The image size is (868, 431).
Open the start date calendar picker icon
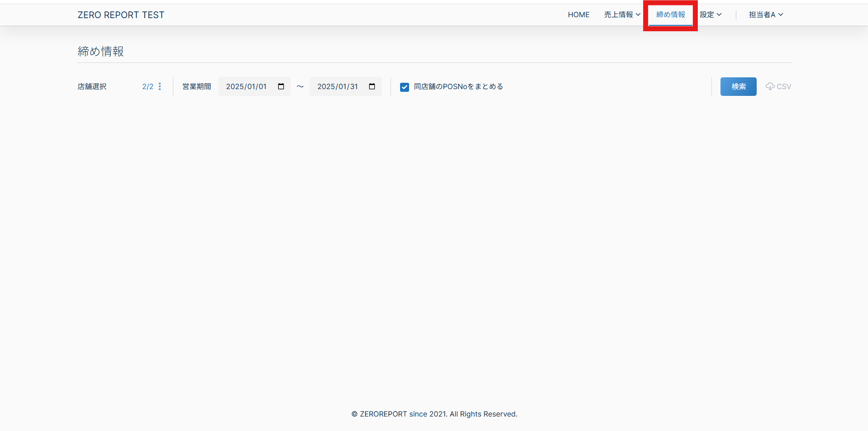pos(281,86)
